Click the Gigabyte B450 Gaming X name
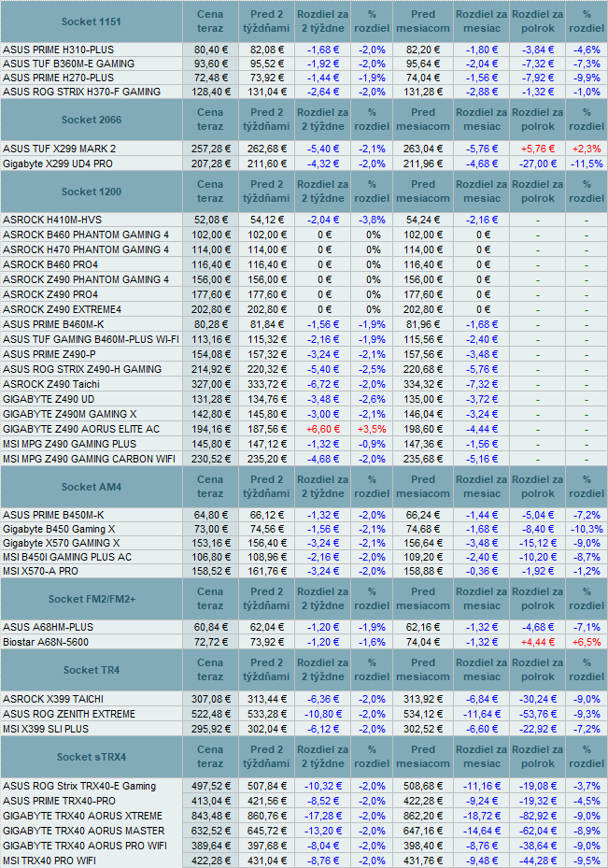 tap(59, 529)
